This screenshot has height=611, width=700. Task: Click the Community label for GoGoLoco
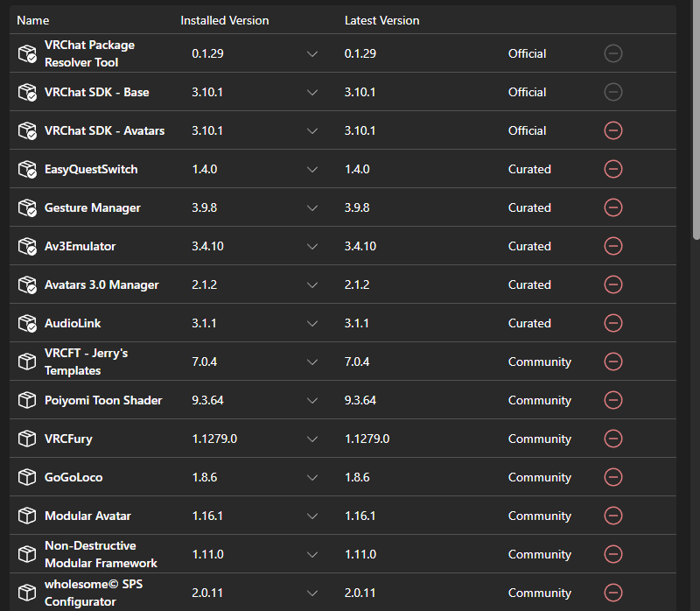(x=539, y=477)
